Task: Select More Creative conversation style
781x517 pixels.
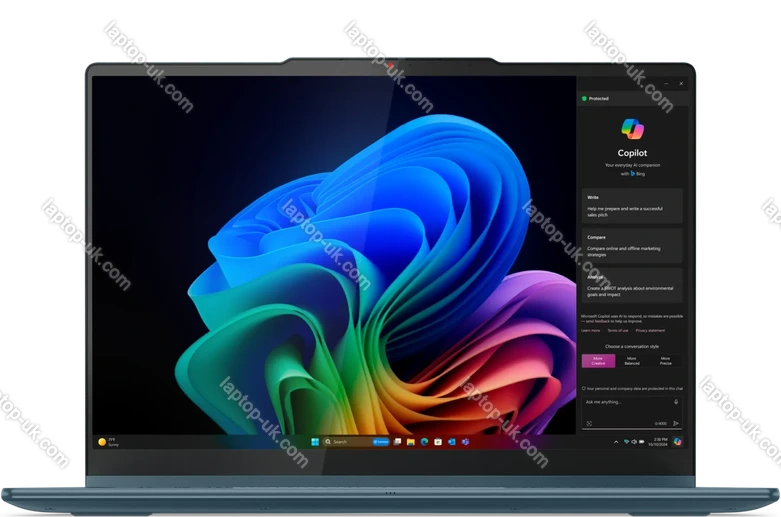Action: pyautogui.click(x=597, y=360)
